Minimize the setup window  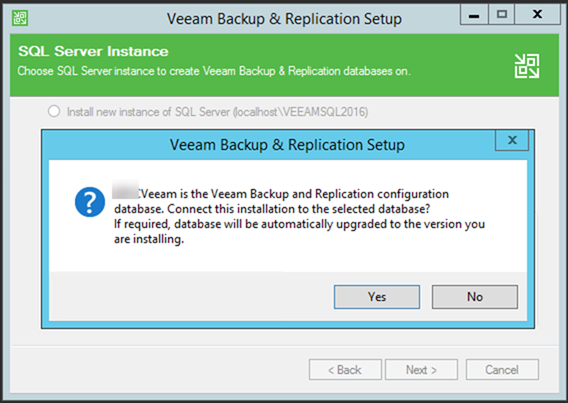pos(474,15)
